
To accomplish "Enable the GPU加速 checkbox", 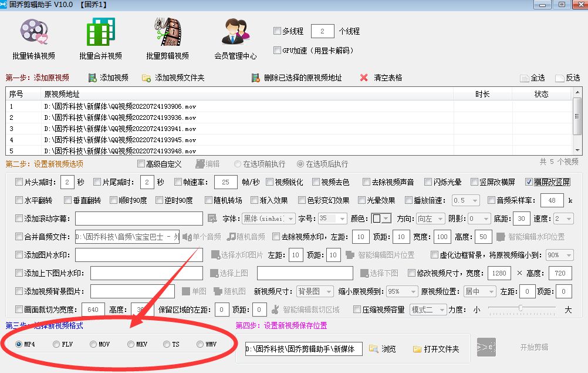I will pos(276,50).
